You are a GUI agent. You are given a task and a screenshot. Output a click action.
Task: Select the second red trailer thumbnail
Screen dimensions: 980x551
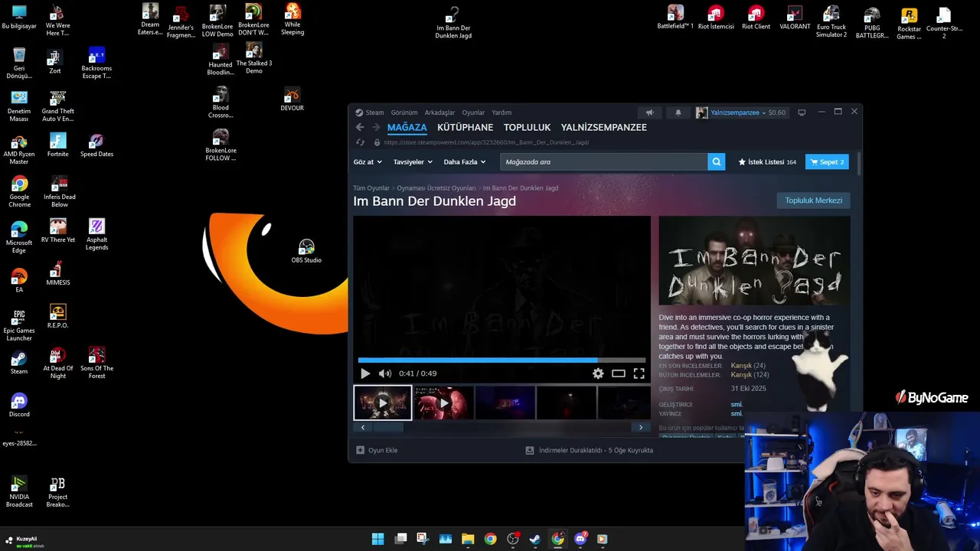tap(443, 403)
